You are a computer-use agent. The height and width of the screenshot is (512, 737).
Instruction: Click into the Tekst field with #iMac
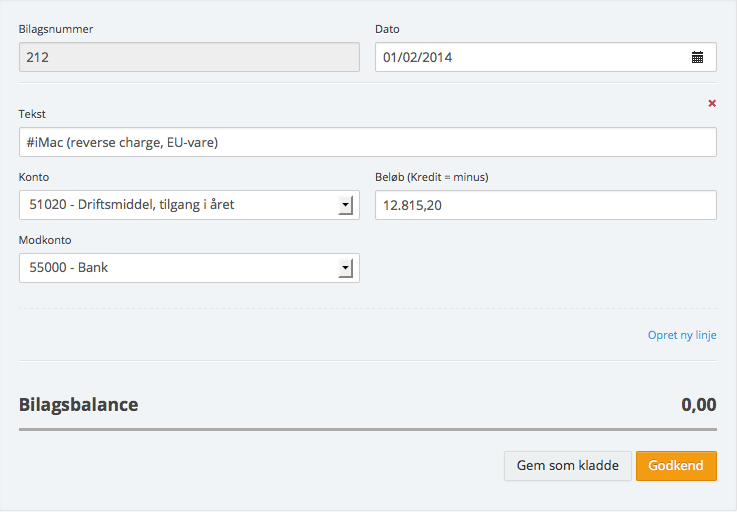coord(367,143)
